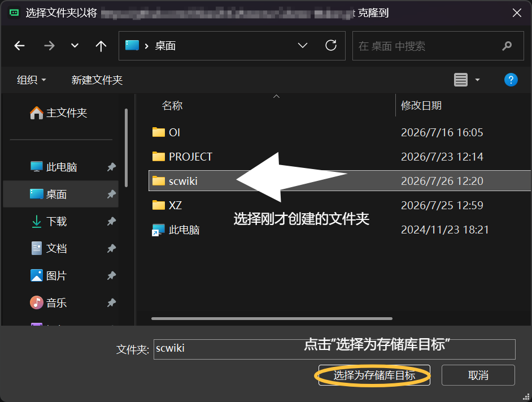The width and height of the screenshot is (532, 402).
Task: Select the PROJECT folder
Action: coord(182,157)
